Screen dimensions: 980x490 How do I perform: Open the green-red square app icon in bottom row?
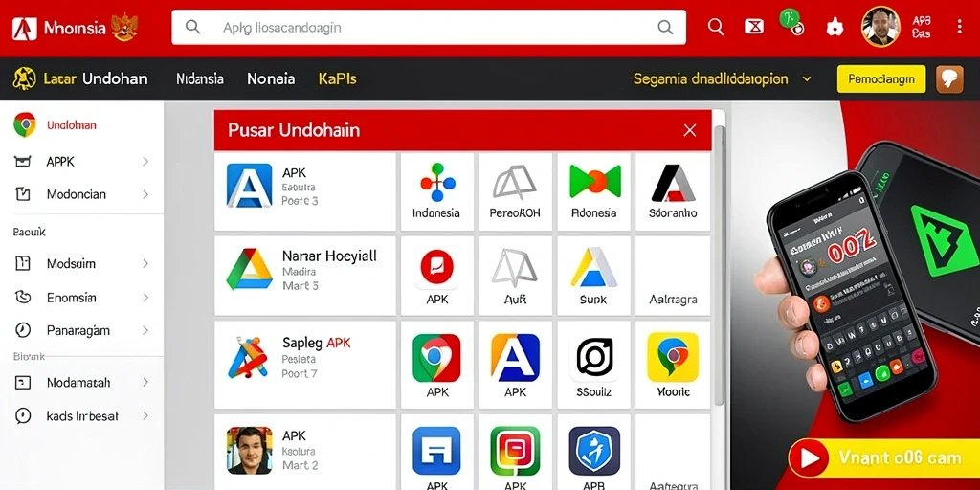coord(514,452)
